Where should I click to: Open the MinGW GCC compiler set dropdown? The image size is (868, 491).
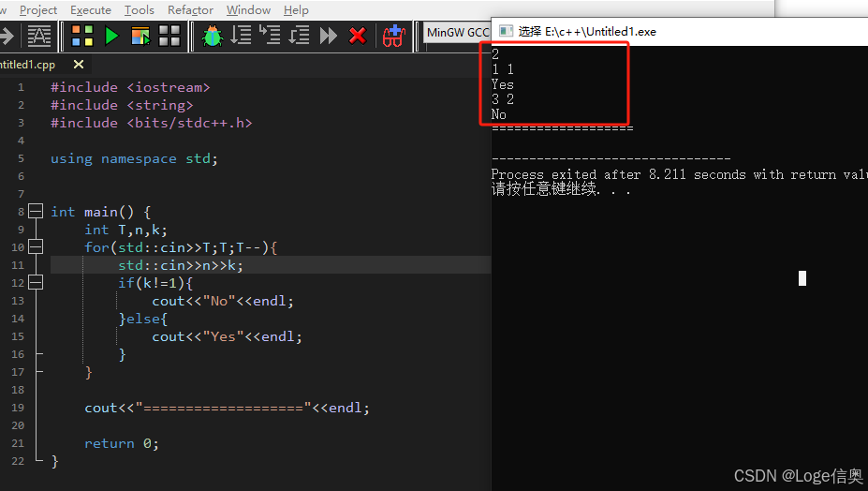click(x=457, y=33)
